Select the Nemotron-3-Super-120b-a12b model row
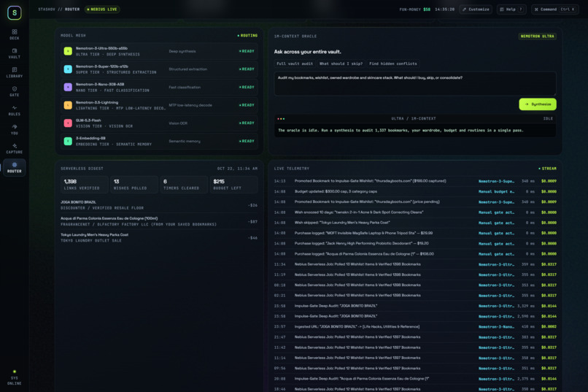 point(159,69)
